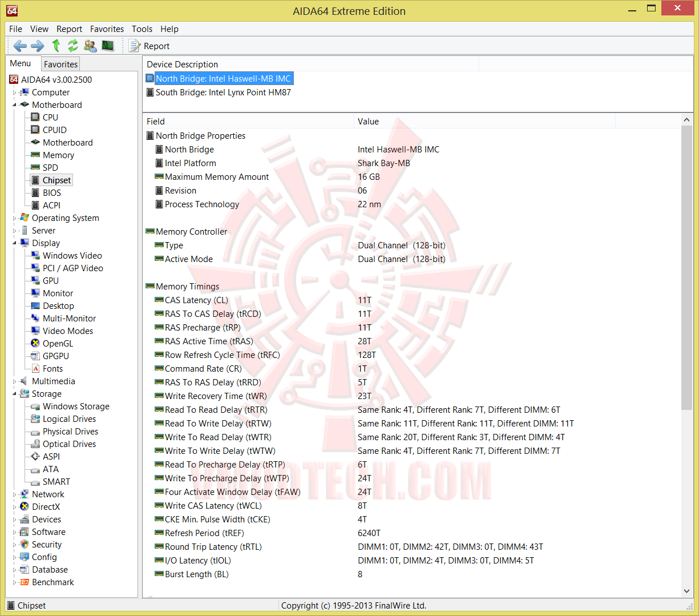This screenshot has height=616, width=699.
Task: Click the scrollbar down arrow
Action: point(687,591)
